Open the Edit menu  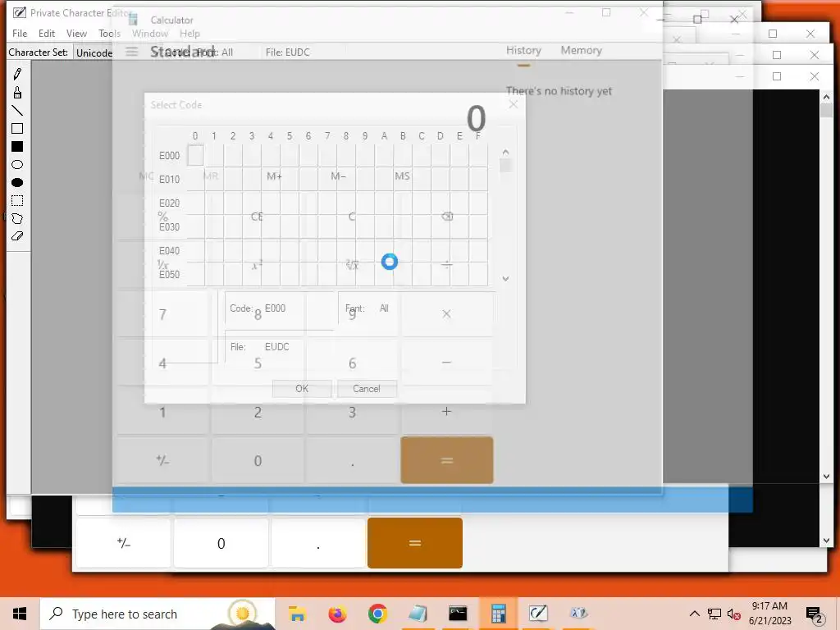point(47,33)
